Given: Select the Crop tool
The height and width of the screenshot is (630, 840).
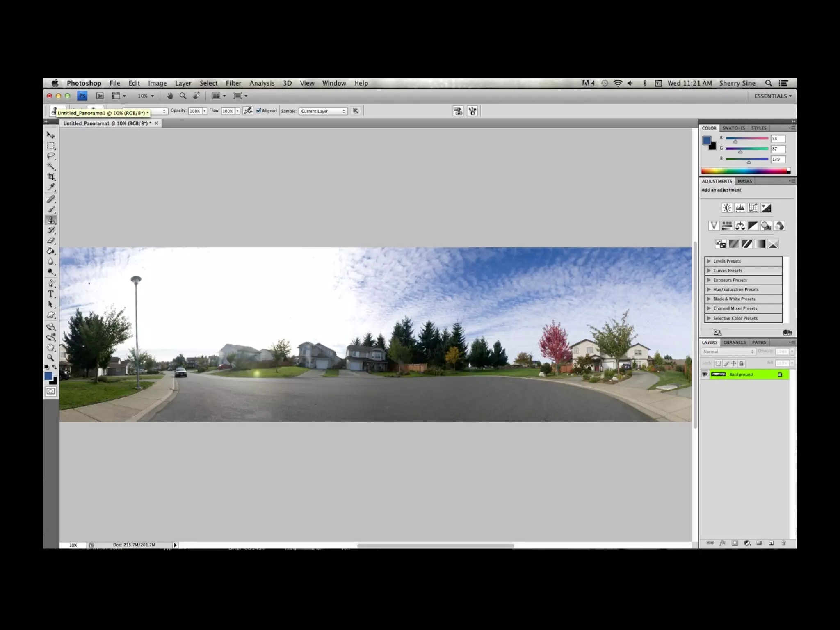Looking at the screenshot, I should [51, 177].
